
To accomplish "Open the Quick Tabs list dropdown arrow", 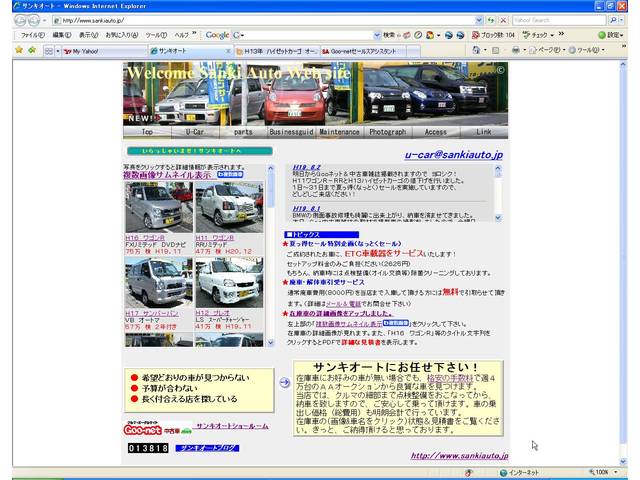I will (58, 51).
